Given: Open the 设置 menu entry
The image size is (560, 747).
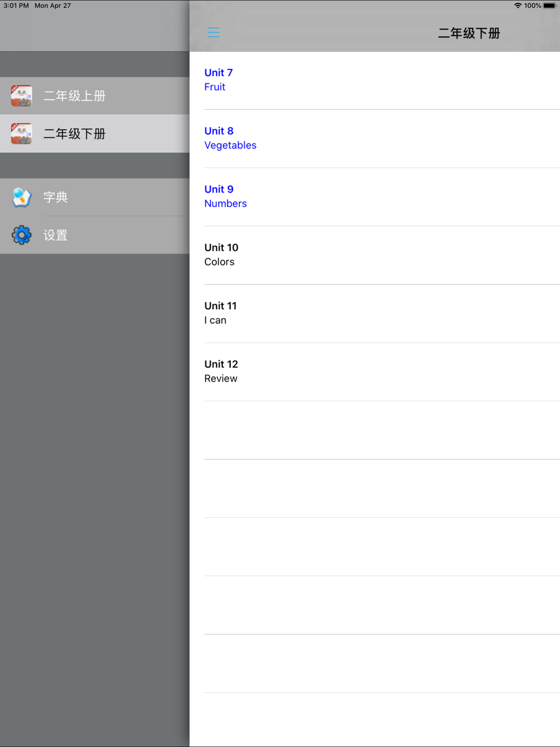Looking at the screenshot, I should click(95, 235).
